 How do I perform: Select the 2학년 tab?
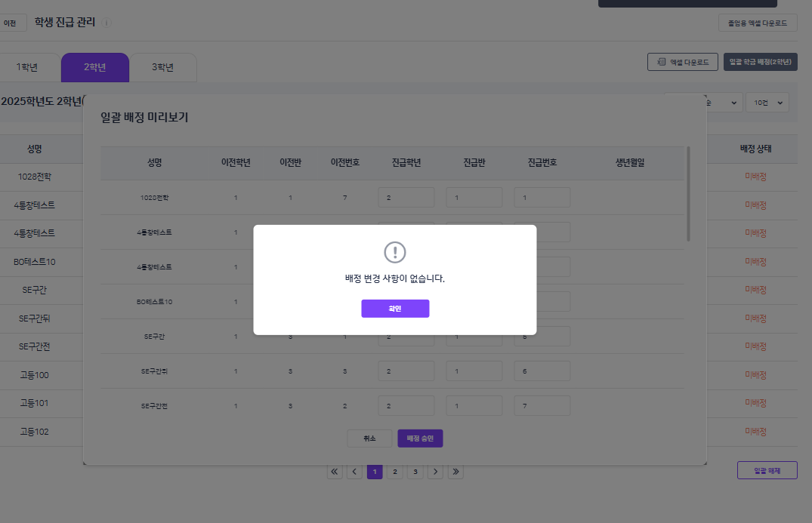click(x=95, y=67)
